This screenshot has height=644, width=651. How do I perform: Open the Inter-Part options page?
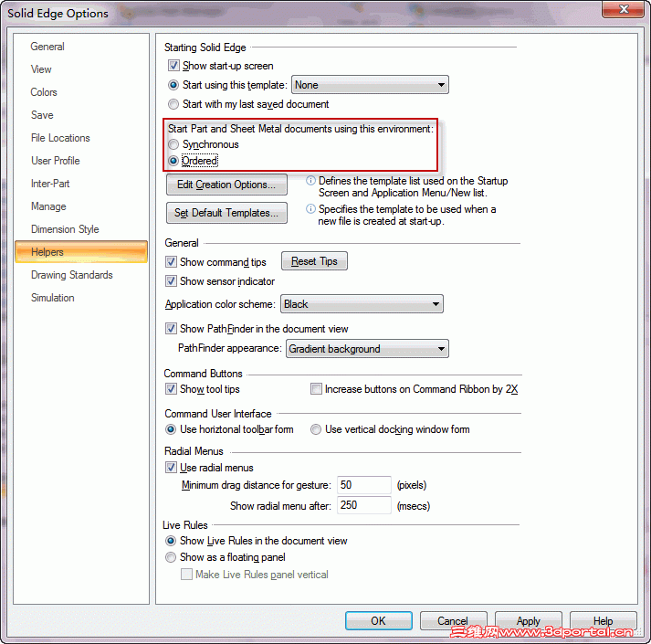coord(50,184)
